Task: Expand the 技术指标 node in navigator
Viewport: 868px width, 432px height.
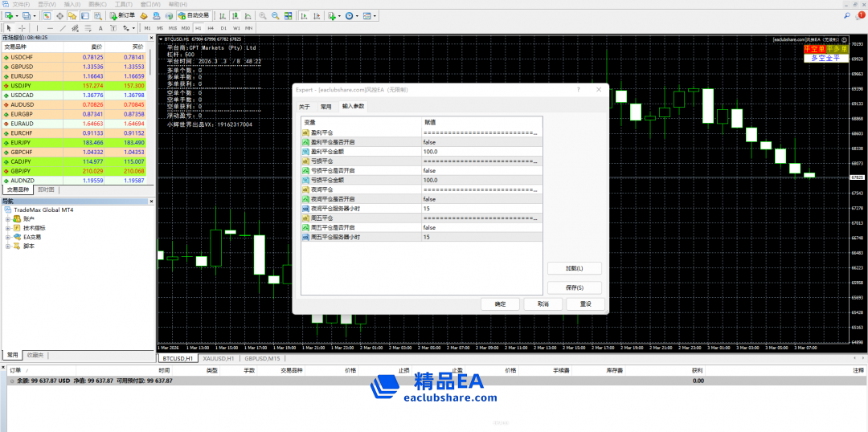Action: click(x=8, y=227)
